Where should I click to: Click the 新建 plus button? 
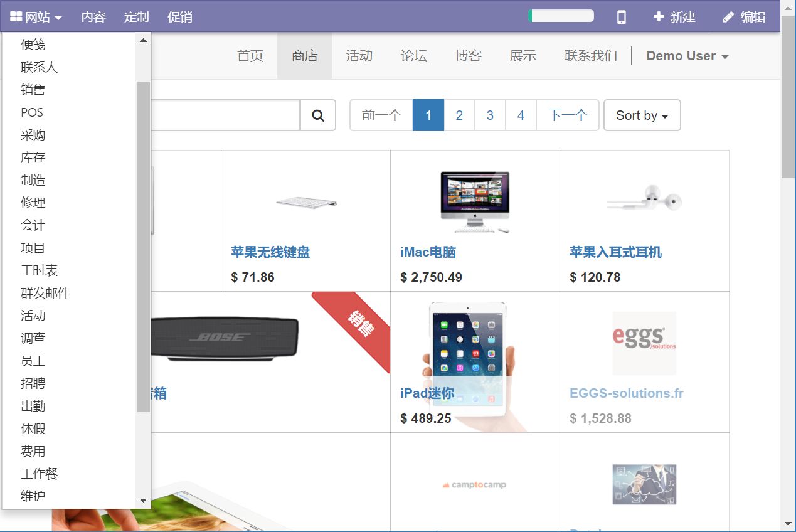pyautogui.click(x=674, y=17)
